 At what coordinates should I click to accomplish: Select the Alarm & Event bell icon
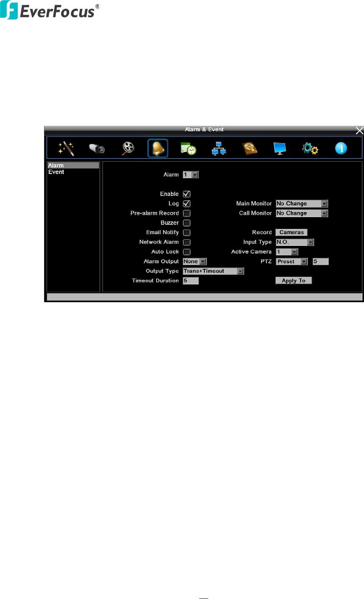pos(158,148)
